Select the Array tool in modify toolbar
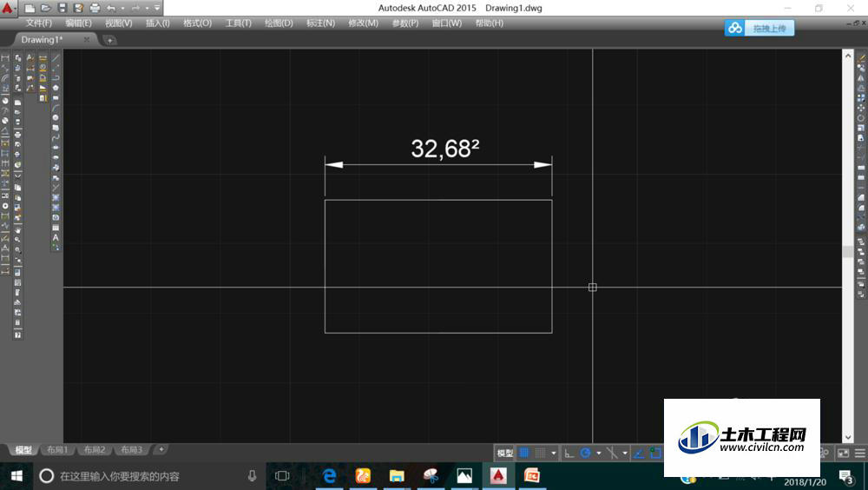 click(x=861, y=97)
